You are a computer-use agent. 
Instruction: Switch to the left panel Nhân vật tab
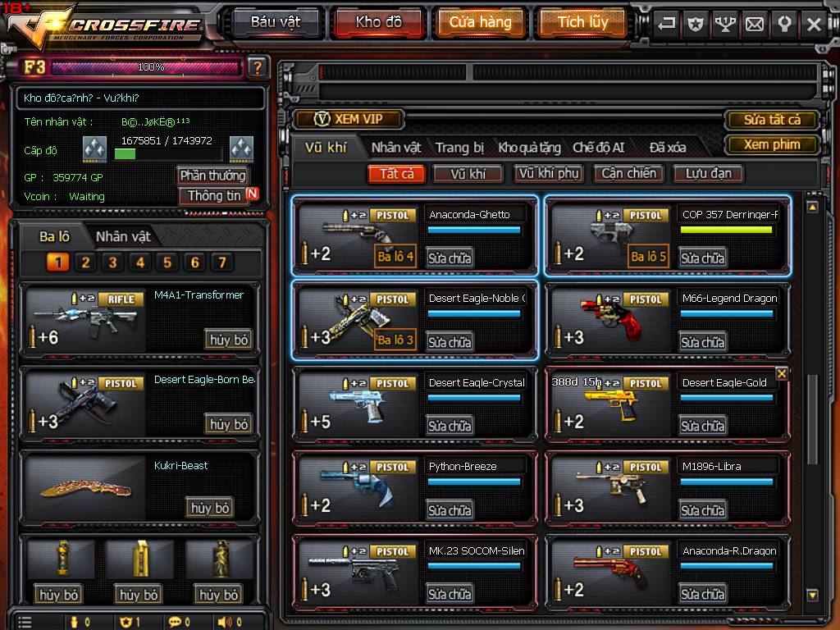coord(123,236)
